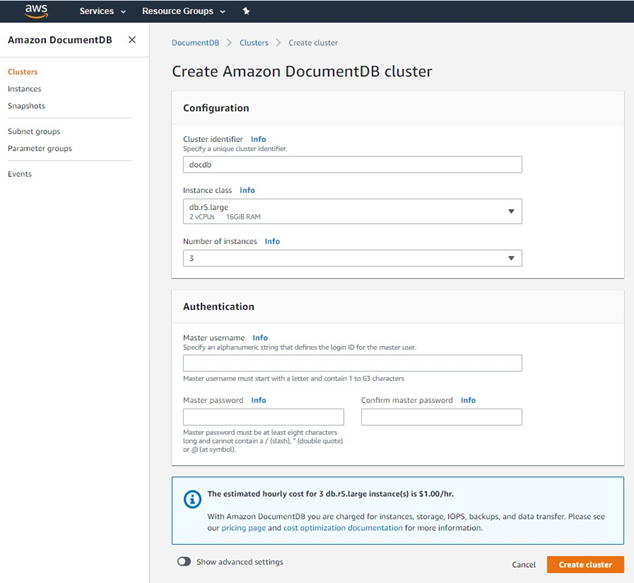The height and width of the screenshot is (583, 634).
Task: Go to Subnet groups in sidebar
Action: tap(34, 131)
